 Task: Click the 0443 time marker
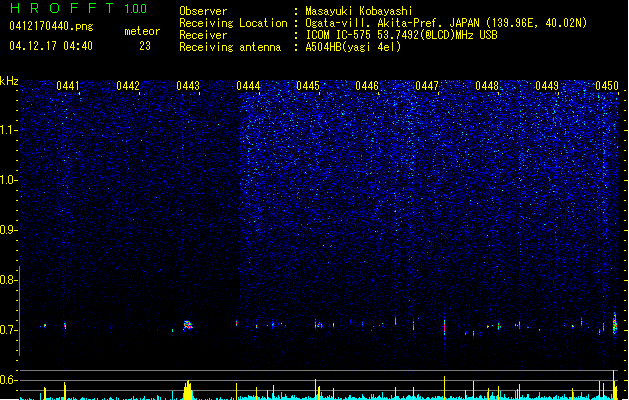click(188, 86)
